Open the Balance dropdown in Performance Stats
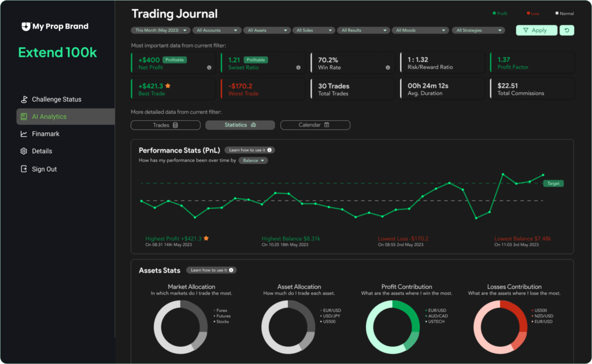This screenshot has height=364, width=592. pos(253,161)
